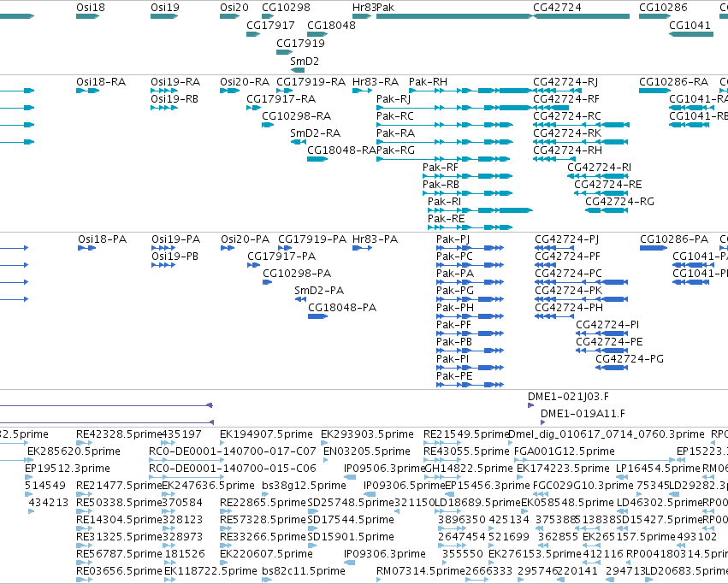The image size is (728, 584).
Task: Click transcript Pak-RF
Action: click(x=441, y=168)
